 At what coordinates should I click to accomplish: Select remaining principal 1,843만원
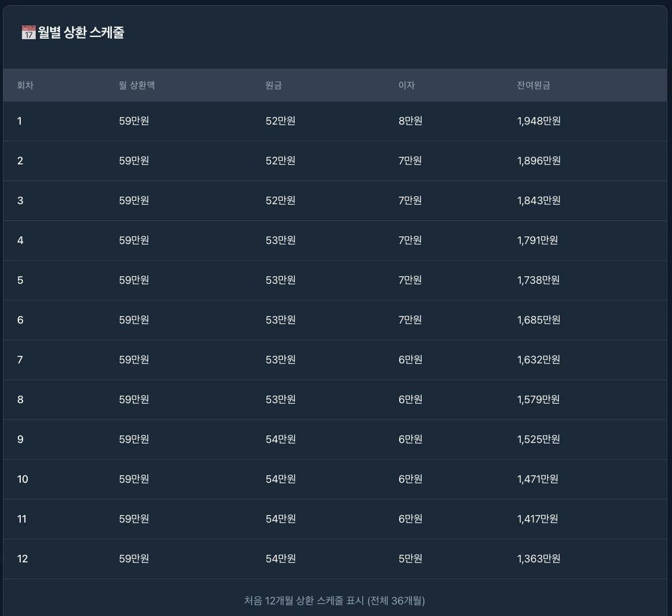(539, 201)
